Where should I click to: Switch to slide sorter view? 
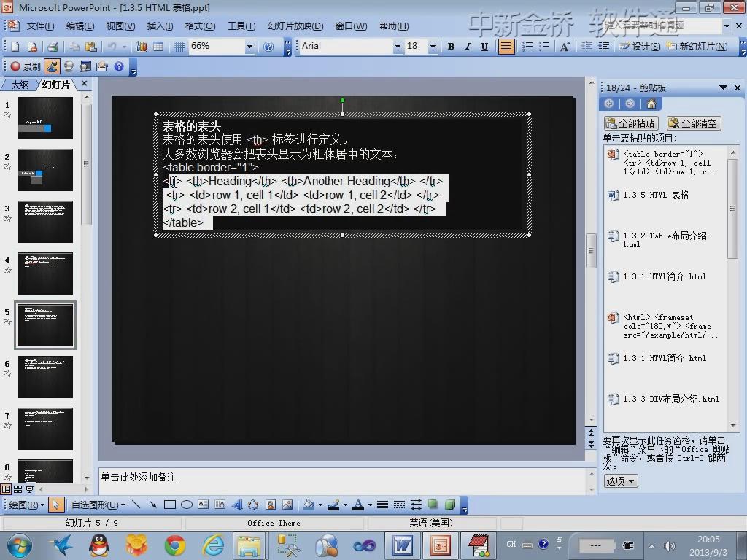click(18, 489)
